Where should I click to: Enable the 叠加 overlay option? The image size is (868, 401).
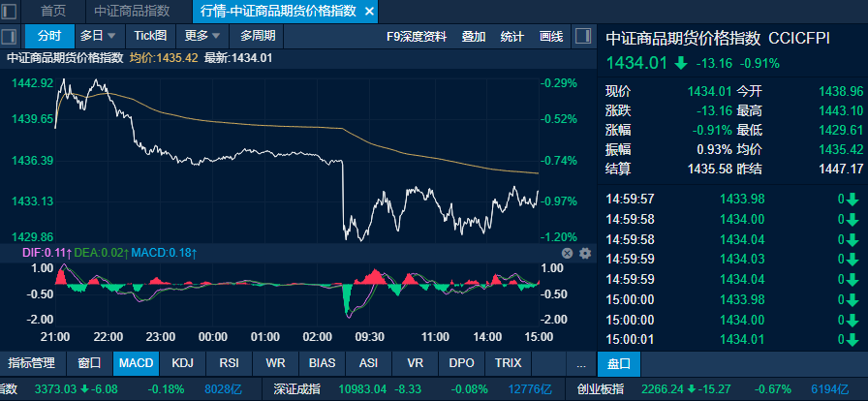pyautogui.click(x=474, y=36)
